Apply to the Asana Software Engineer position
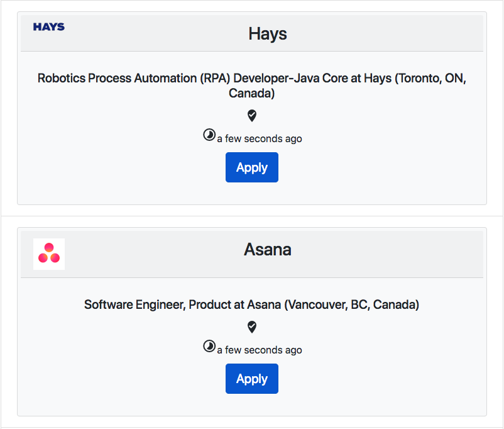 [251, 379]
